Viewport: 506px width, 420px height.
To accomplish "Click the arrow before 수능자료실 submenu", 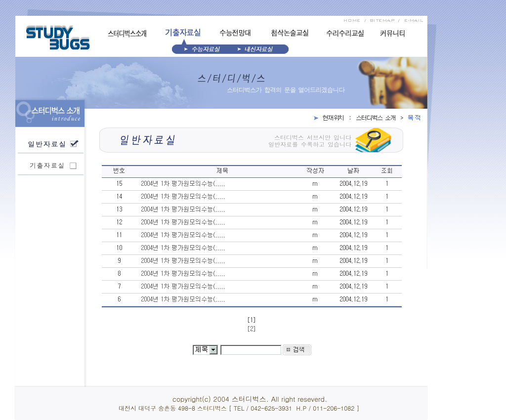I will (186, 49).
